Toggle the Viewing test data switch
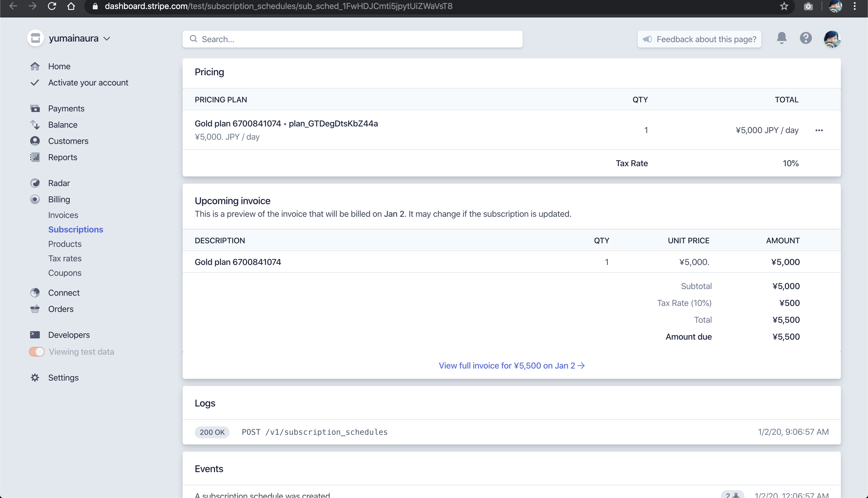The height and width of the screenshot is (498, 868). [x=37, y=352]
